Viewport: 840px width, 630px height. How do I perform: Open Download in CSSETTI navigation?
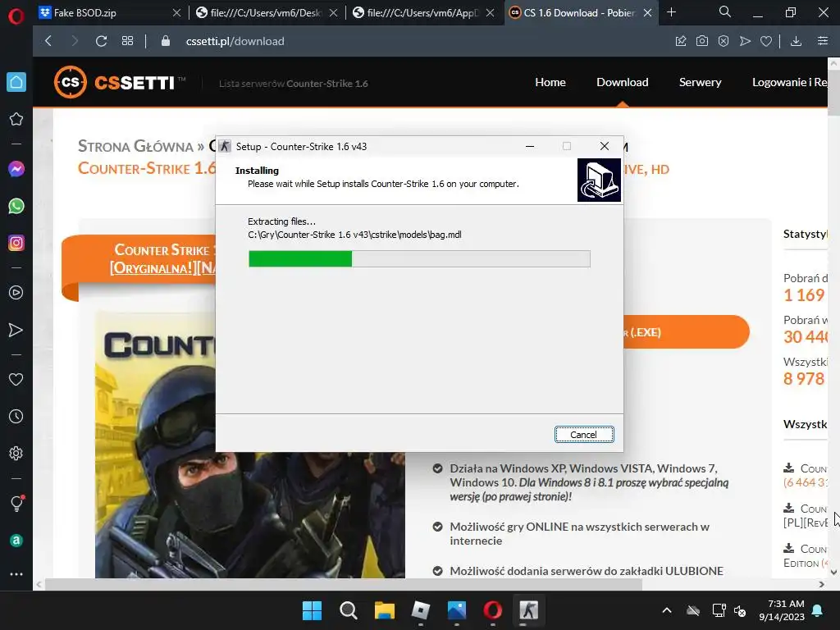coord(623,82)
